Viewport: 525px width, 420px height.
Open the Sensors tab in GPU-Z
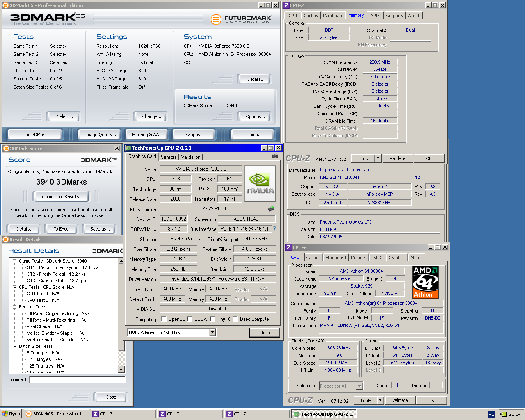(169, 157)
